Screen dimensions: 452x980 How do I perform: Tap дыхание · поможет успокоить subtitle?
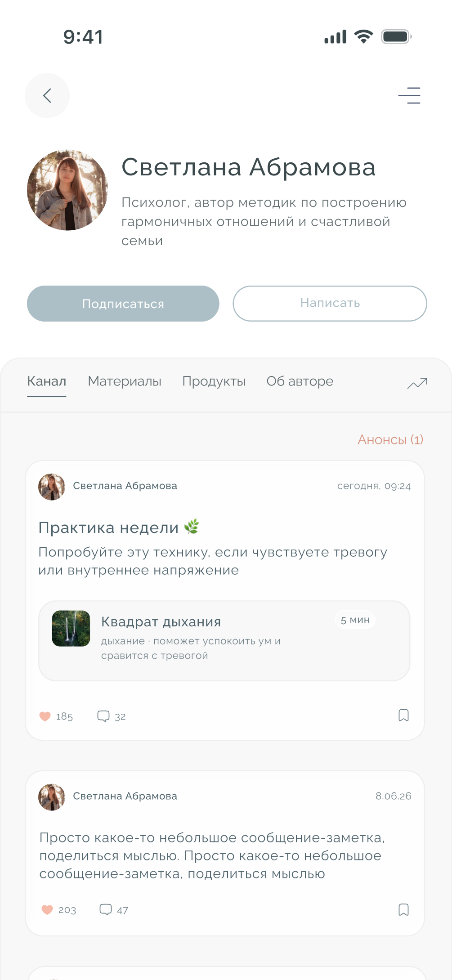191,648
